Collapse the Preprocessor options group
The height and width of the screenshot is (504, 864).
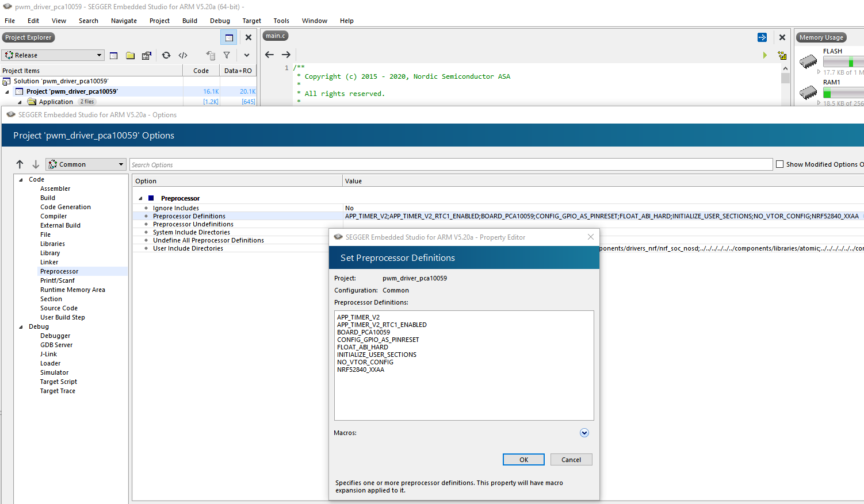[x=140, y=198]
